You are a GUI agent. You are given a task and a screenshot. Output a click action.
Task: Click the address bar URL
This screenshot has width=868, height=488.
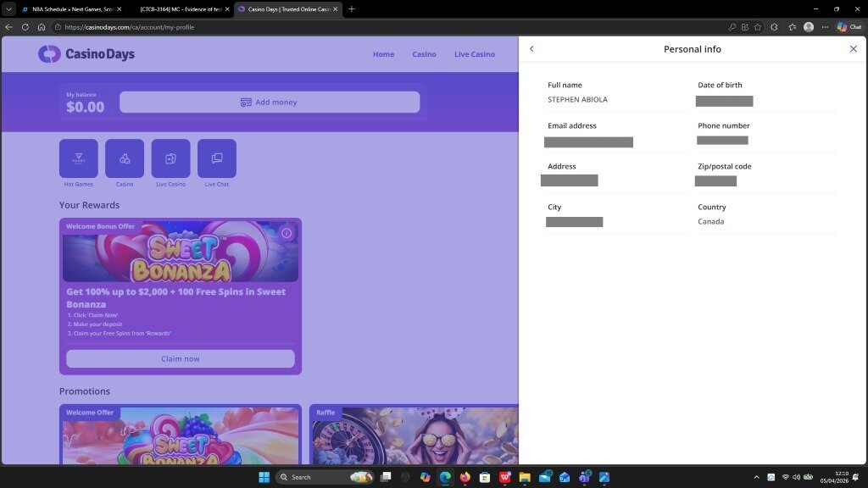click(x=130, y=27)
